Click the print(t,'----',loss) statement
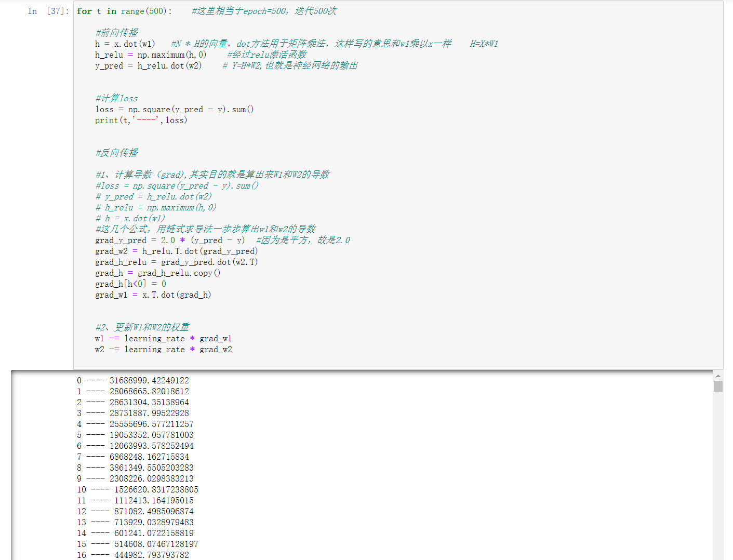This screenshot has width=733, height=560. click(140, 120)
